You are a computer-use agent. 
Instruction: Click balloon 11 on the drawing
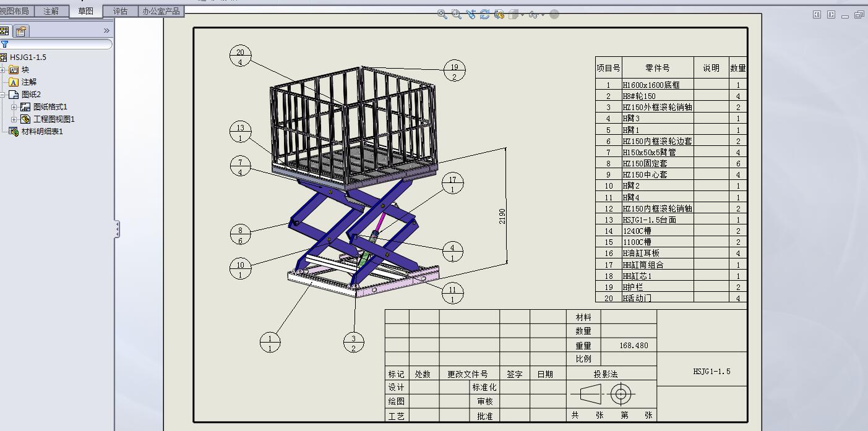coord(452,294)
